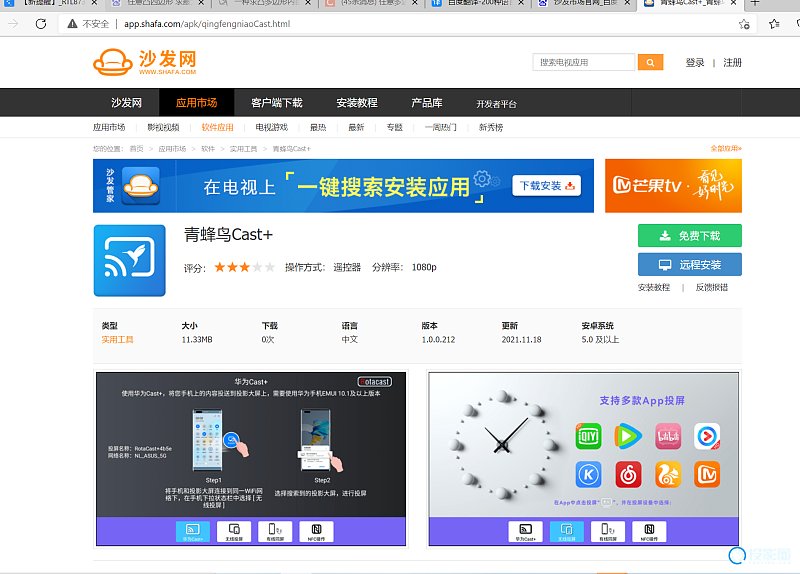
Task: Click 注册 link
Action: (732, 62)
